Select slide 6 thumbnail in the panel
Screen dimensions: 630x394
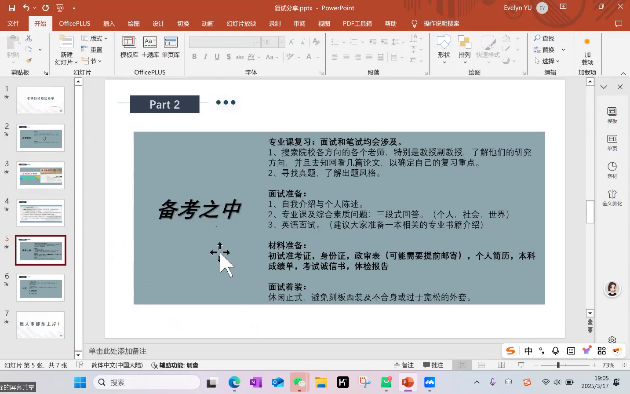pyautogui.click(x=40, y=288)
